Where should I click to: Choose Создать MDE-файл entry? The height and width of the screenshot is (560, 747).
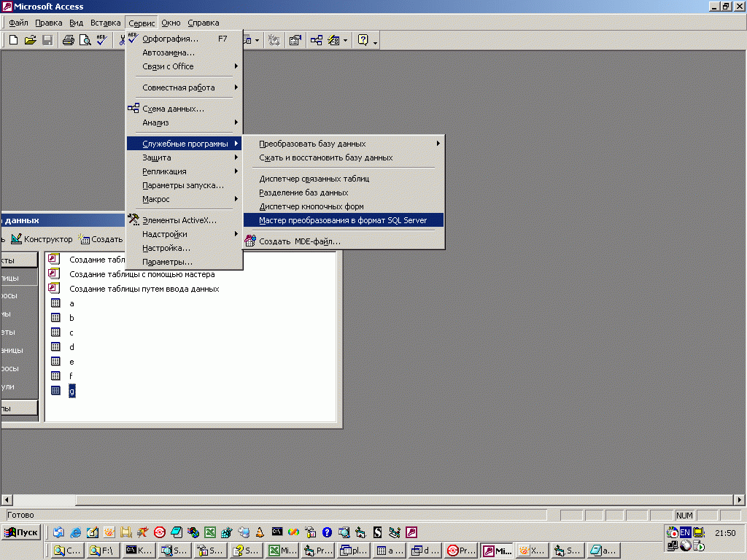click(x=344, y=241)
